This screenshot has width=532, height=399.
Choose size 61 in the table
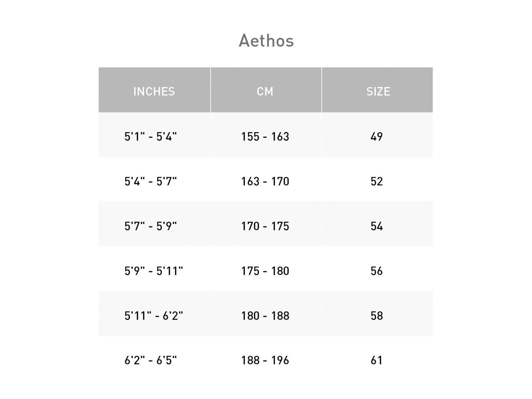click(377, 360)
